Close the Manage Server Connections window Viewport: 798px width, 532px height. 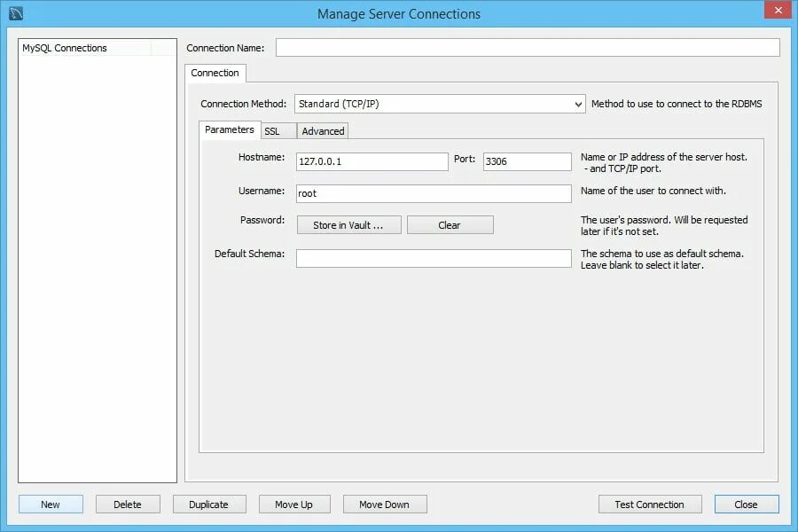(x=778, y=10)
